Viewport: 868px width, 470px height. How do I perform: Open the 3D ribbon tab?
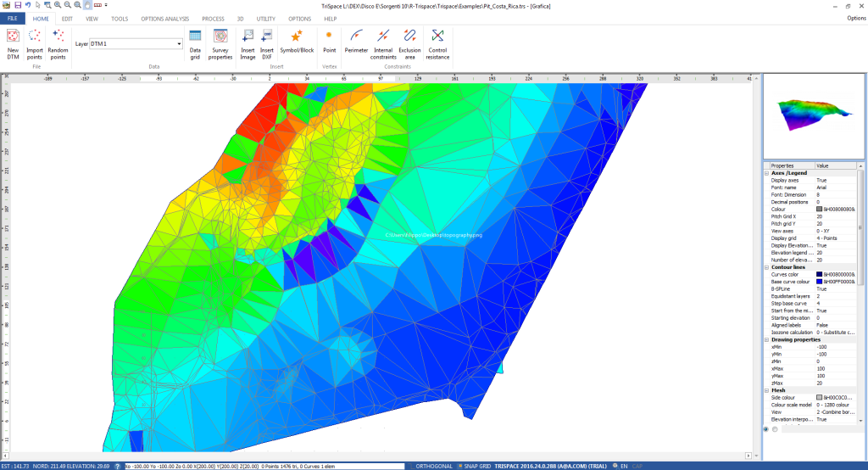[x=240, y=18]
